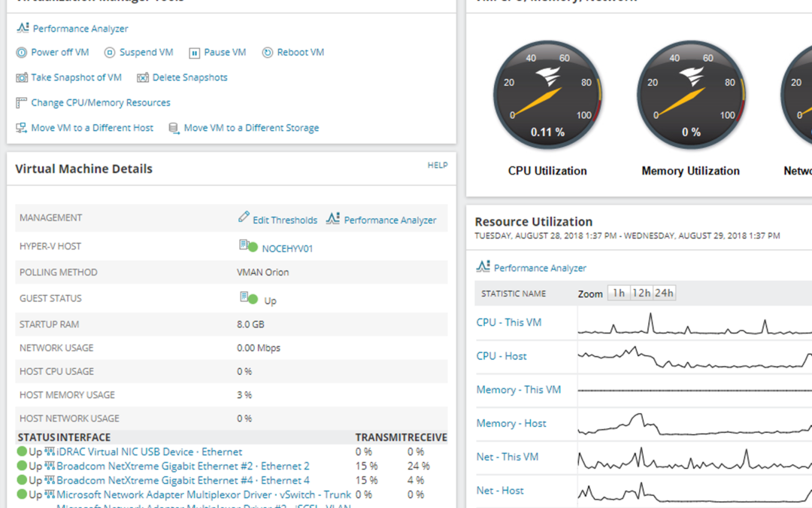Choose the Suspend VM link
This screenshot has height=508, width=812.
146,53
